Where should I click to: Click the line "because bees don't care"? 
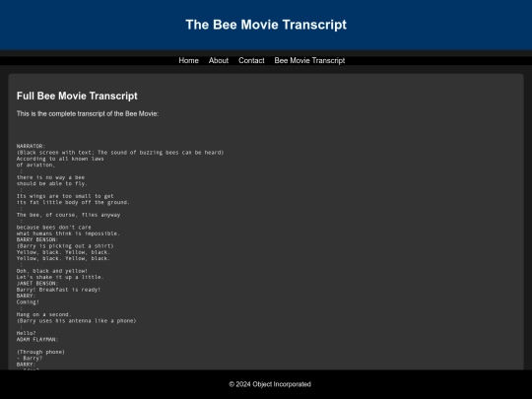click(54, 228)
